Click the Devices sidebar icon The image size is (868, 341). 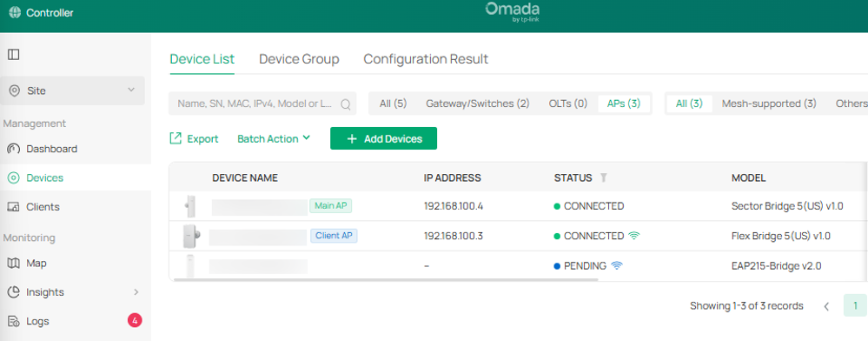[13, 178]
